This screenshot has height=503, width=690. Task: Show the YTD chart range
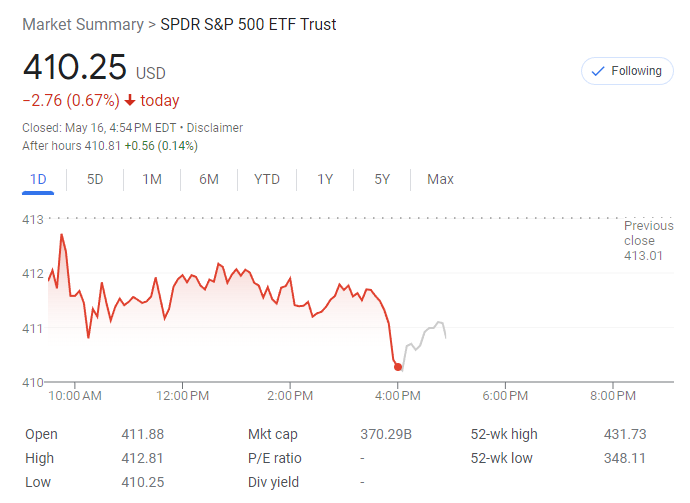pyautogui.click(x=267, y=179)
